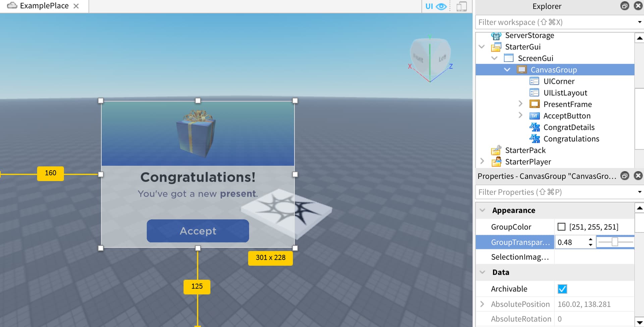Click the StarterPack icon
Image resolution: width=644 pixels, height=327 pixels.
tap(496, 150)
